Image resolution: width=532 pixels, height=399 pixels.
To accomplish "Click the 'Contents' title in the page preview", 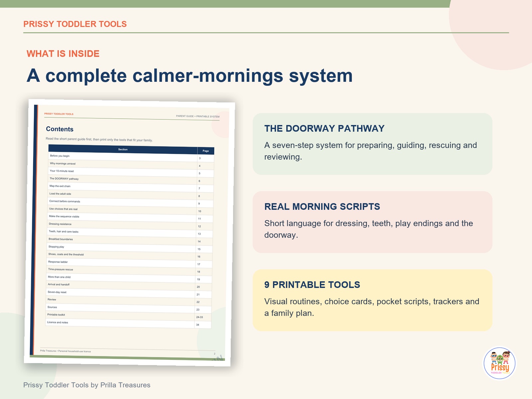I will click(60, 129).
